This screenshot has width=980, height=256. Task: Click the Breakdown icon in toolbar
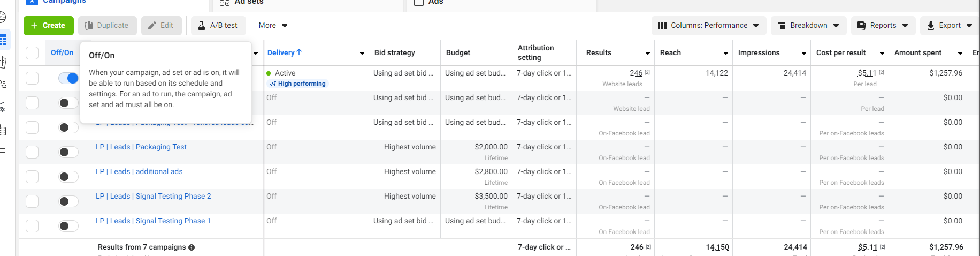(782, 26)
